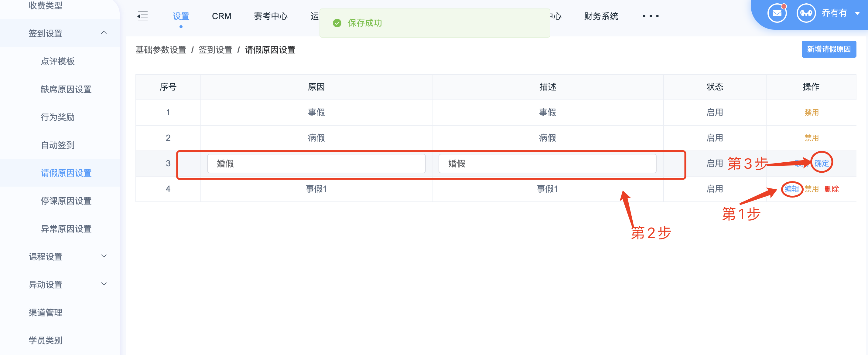868x355 pixels.
Task: Open 行为奖励 in the sidebar
Action: tap(58, 117)
